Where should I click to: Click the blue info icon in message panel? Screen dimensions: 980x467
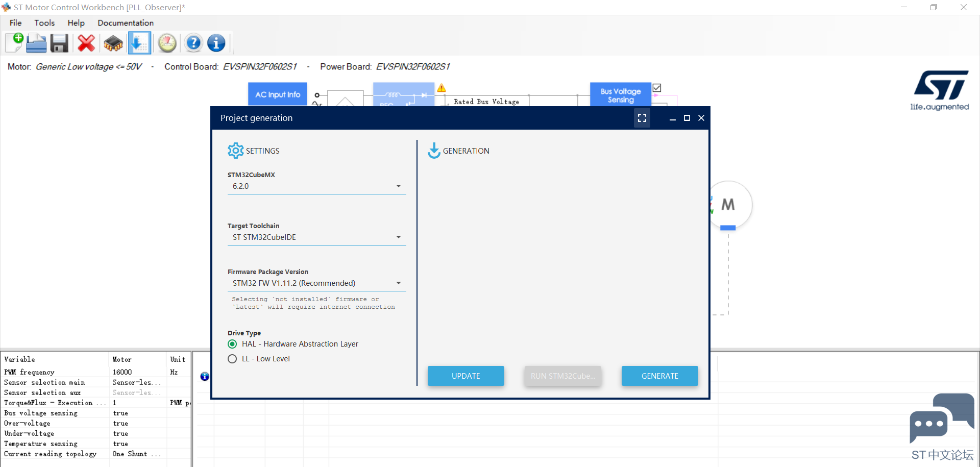[x=205, y=376]
